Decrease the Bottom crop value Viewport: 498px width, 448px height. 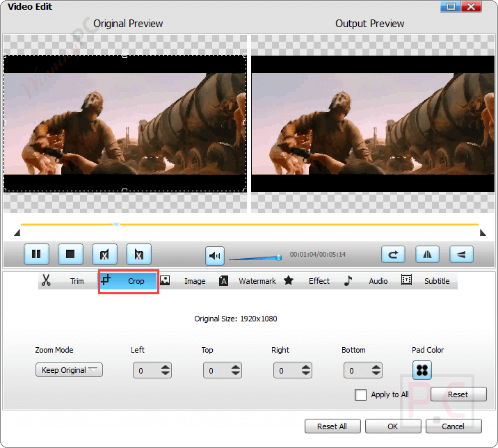(x=376, y=374)
